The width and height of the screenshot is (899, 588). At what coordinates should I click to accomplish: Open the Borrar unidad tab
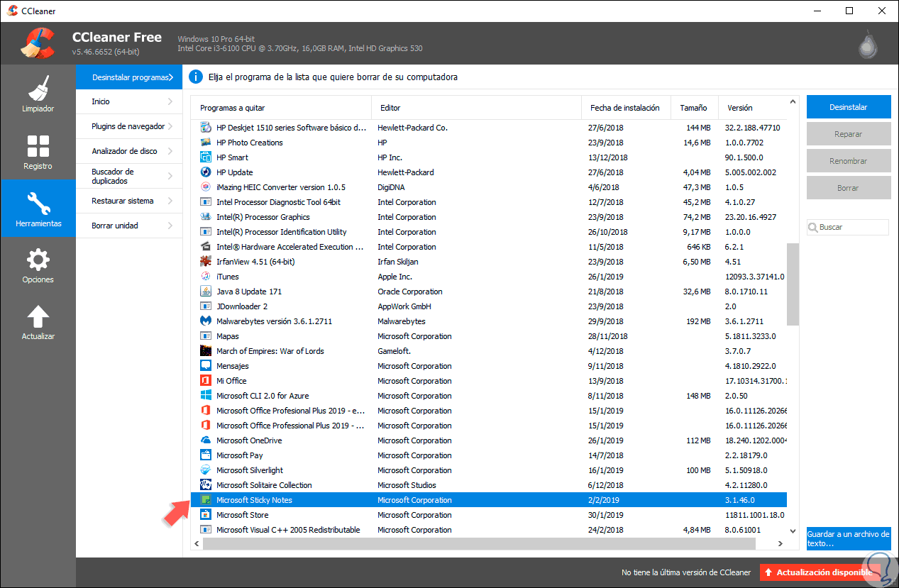129,226
